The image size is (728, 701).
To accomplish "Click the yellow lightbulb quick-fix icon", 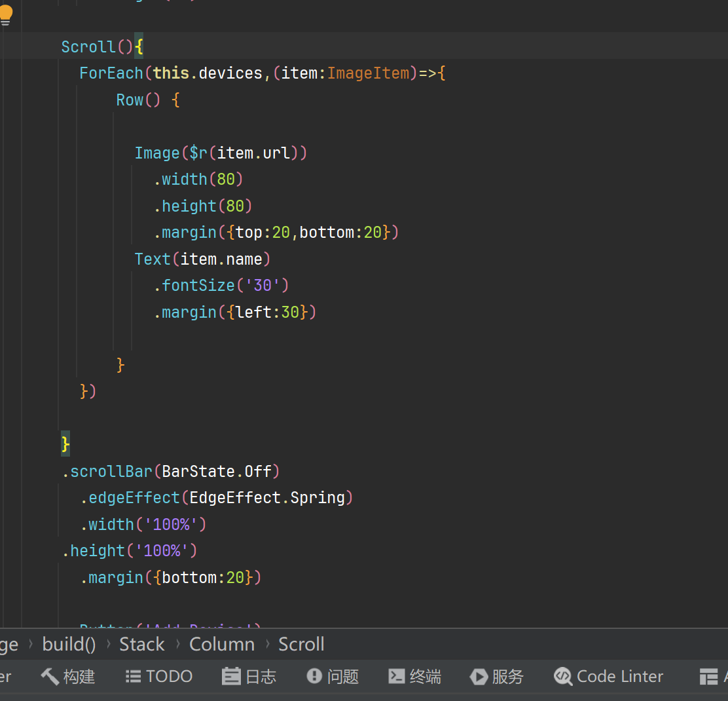I will tap(6, 15).
